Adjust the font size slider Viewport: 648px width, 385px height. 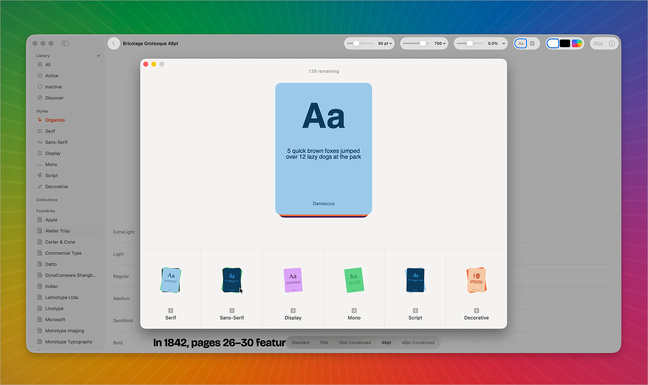coord(361,43)
